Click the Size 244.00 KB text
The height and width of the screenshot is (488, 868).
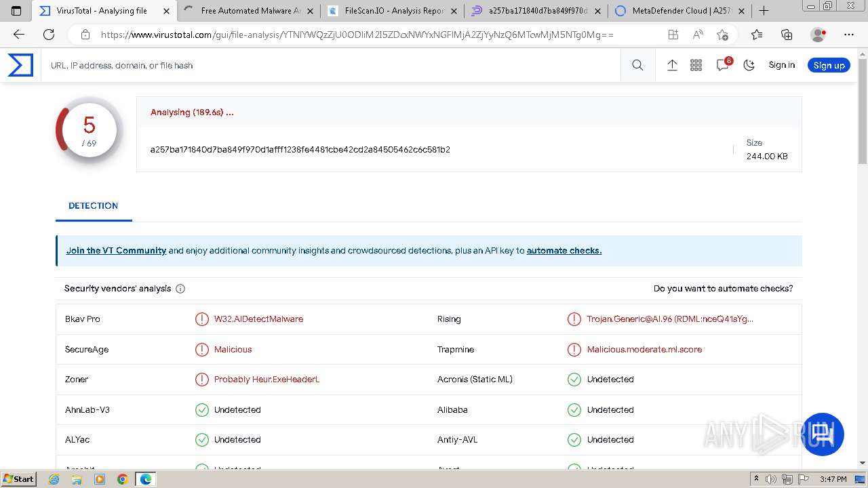tap(767, 149)
